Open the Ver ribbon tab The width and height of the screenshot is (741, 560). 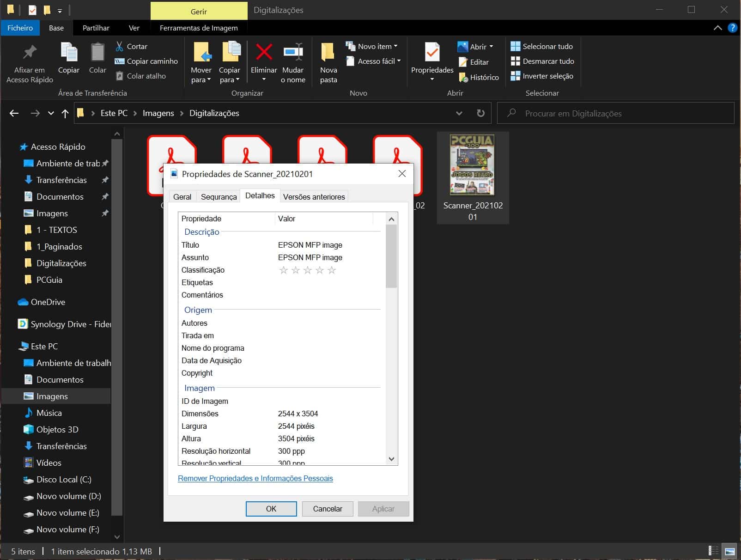[x=134, y=28]
